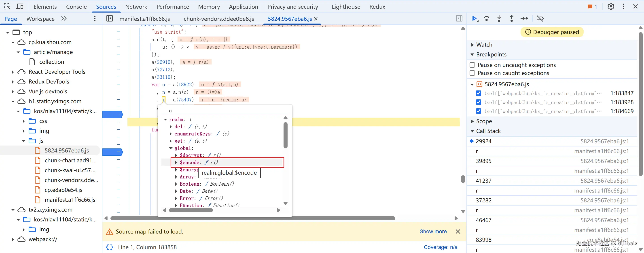This screenshot has width=644, height=253.
Task: Resume script execution in debugger
Action: pos(474,19)
